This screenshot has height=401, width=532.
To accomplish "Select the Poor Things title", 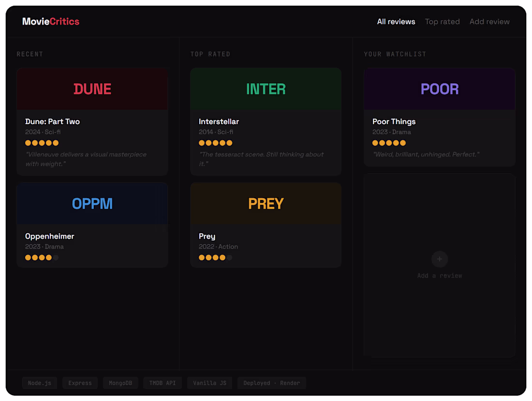I will click(x=394, y=121).
